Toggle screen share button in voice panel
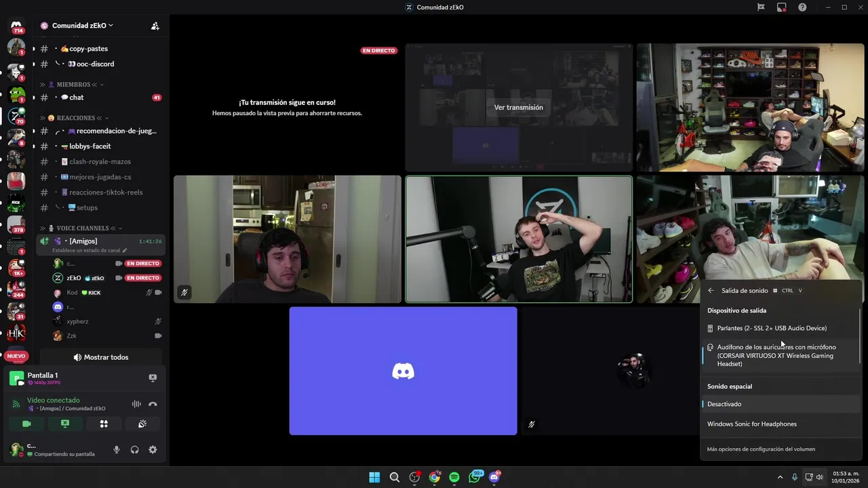 pyautogui.click(x=65, y=424)
